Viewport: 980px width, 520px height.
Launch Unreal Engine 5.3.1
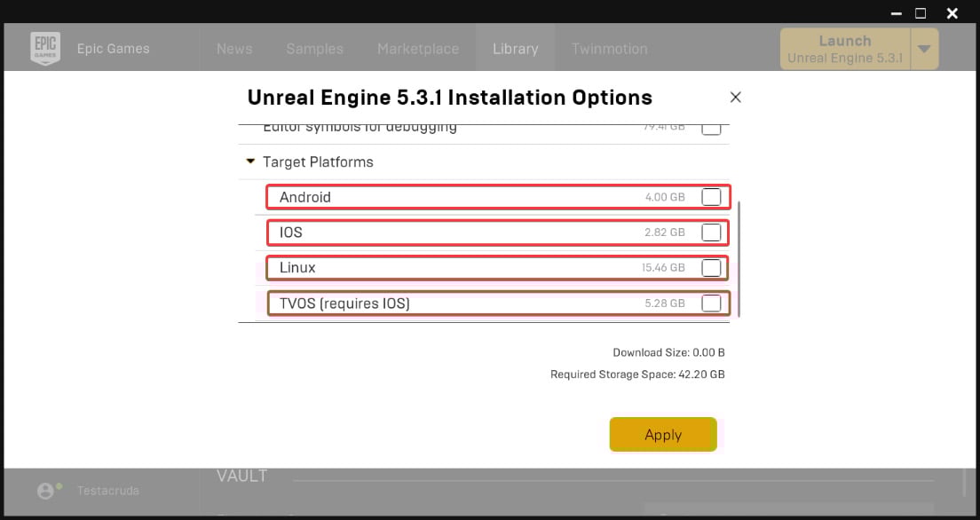(x=845, y=49)
